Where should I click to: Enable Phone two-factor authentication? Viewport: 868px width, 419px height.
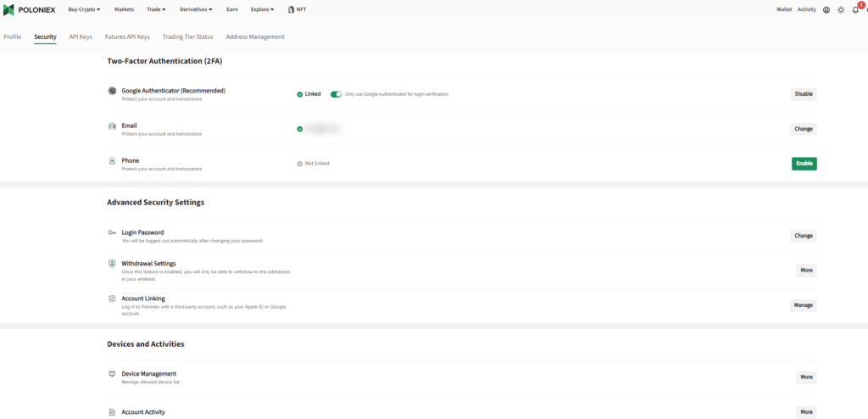804,164
